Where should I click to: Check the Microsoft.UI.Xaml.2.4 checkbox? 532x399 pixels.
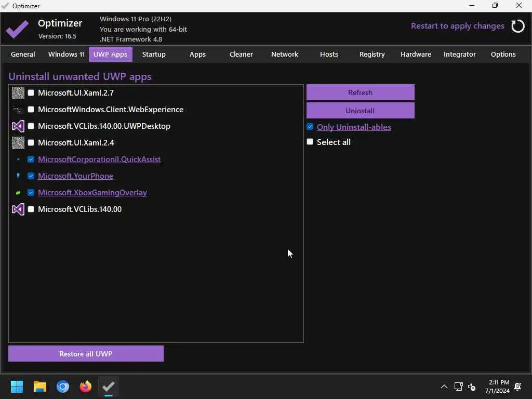point(31,142)
